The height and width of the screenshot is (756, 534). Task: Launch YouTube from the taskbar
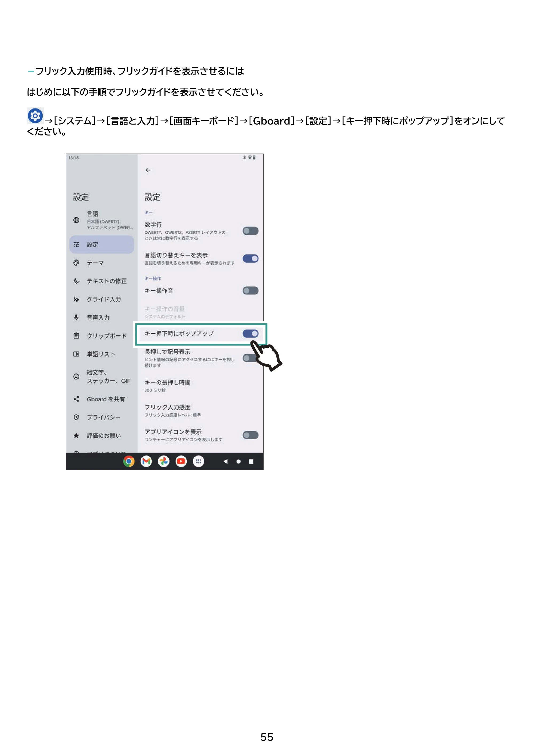point(181,461)
